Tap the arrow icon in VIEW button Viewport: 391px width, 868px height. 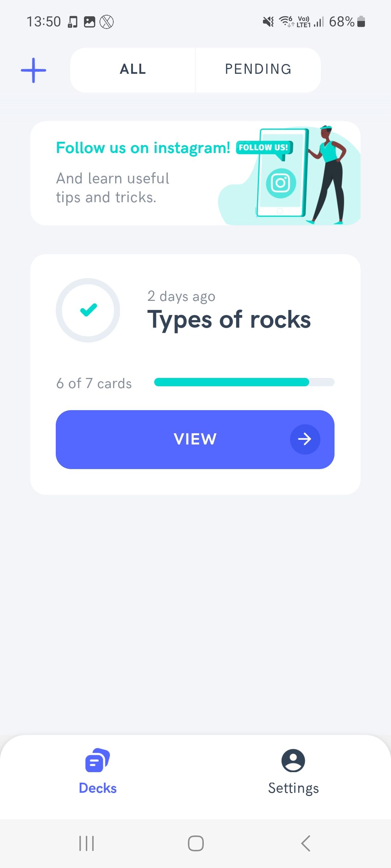(x=305, y=439)
